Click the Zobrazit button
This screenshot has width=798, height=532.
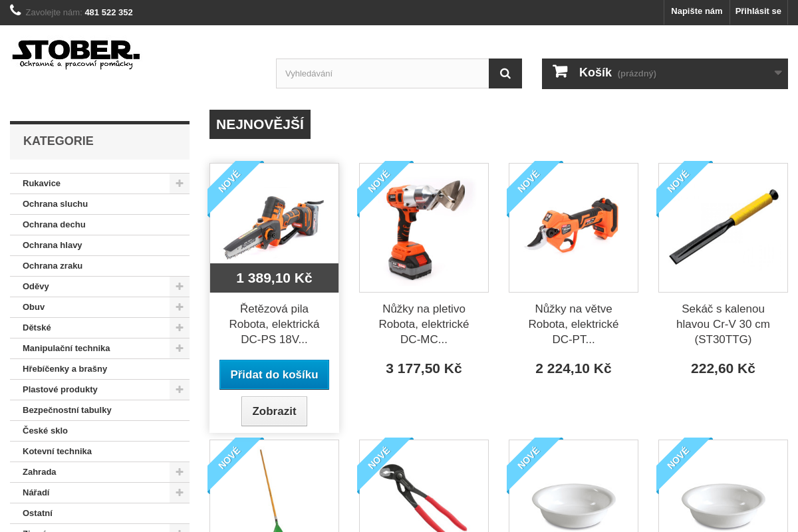274,411
